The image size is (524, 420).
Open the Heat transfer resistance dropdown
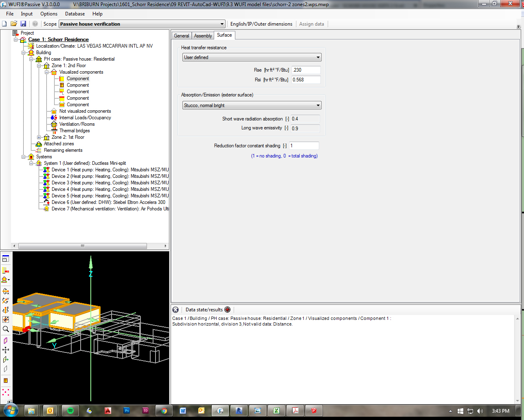click(x=318, y=57)
